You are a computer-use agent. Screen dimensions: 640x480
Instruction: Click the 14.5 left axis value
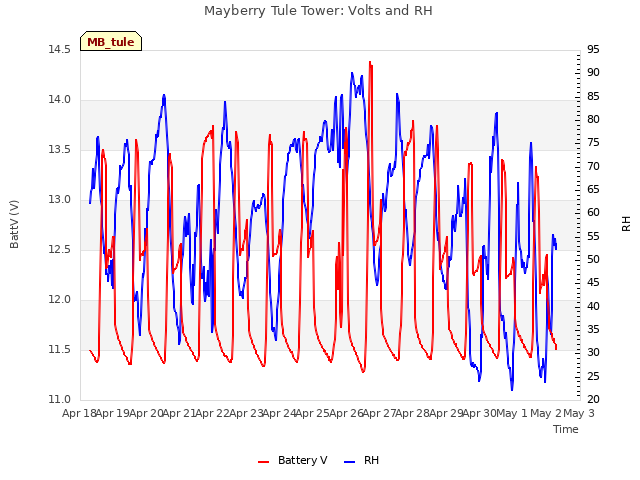(x=59, y=49)
